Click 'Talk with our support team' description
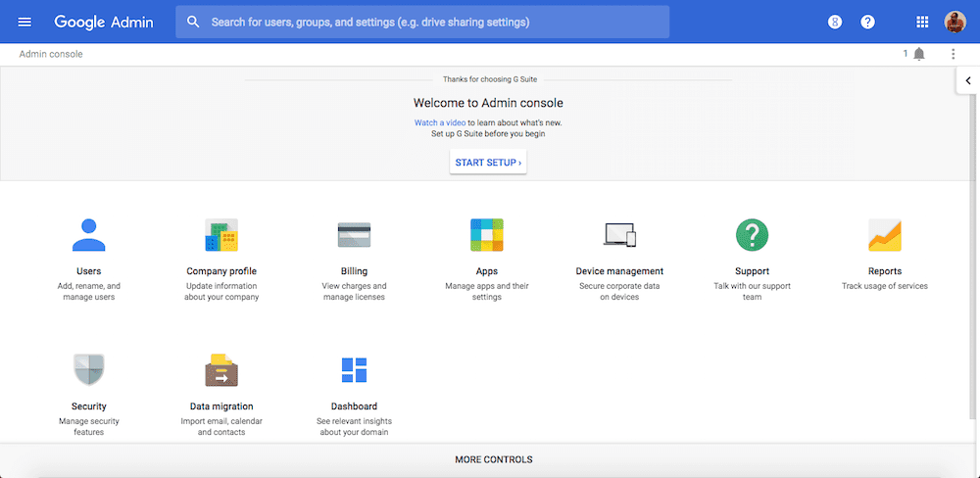Image resolution: width=980 pixels, height=478 pixels. click(752, 292)
